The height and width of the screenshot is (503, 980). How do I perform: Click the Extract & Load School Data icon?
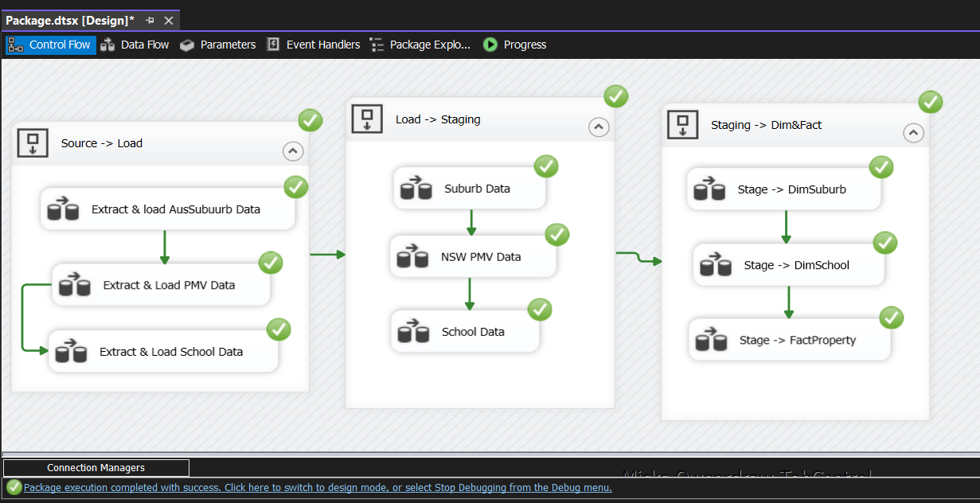coord(70,352)
